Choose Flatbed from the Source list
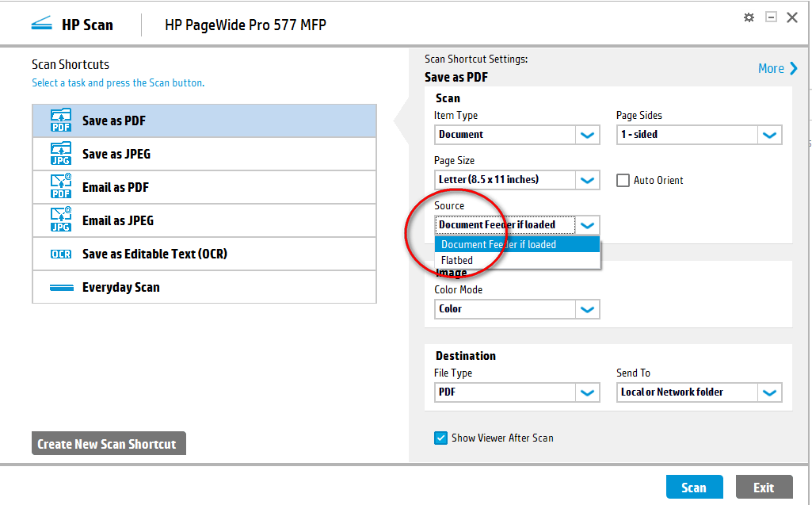The width and height of the screenshot is (812, 505). pos(517,260)
